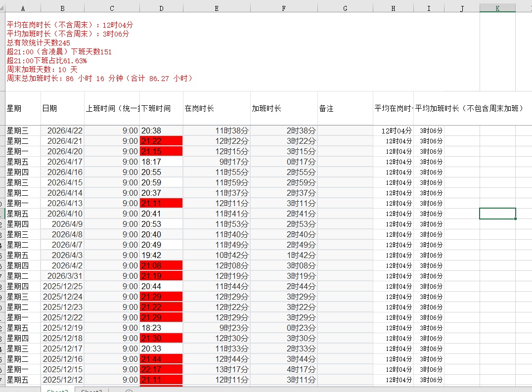Click the '11时37分' duration cell
Viewport: 532px width, 392px height.
click(x=217, y=193)
